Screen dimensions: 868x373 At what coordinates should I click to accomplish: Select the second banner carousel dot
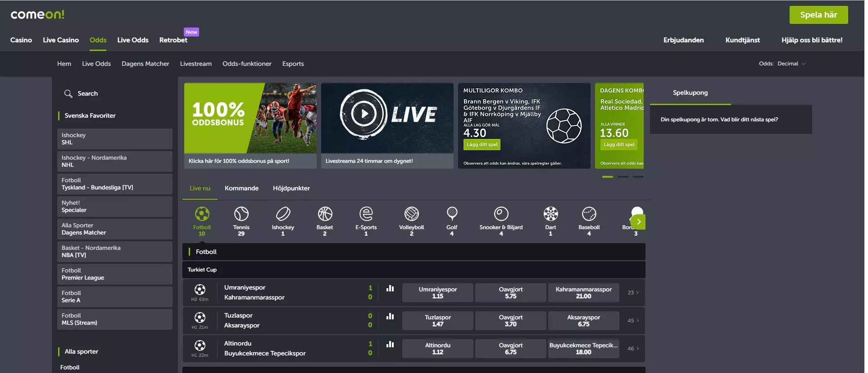tap(623, 177)
